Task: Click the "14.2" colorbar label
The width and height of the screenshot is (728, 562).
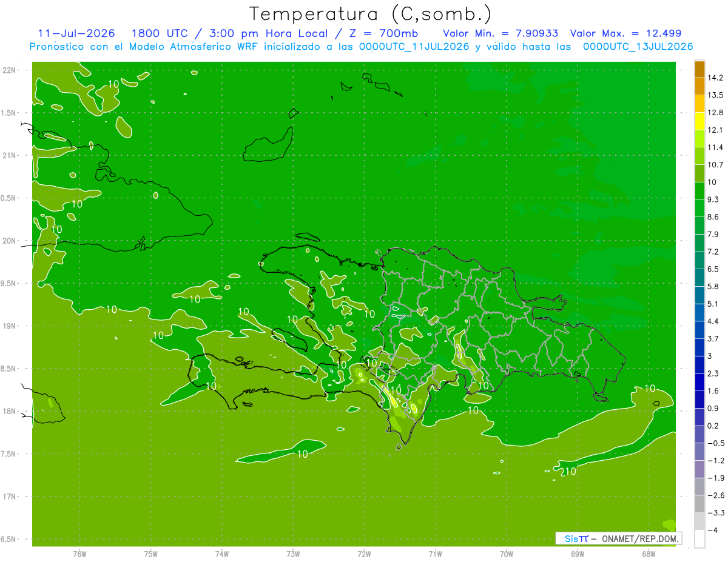Action: pos(716,78)
